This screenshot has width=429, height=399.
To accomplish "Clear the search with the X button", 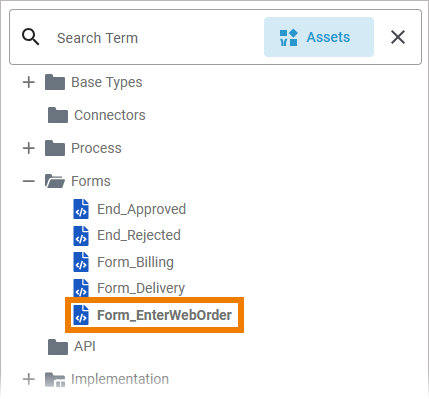I will click(x=398, y=37).
